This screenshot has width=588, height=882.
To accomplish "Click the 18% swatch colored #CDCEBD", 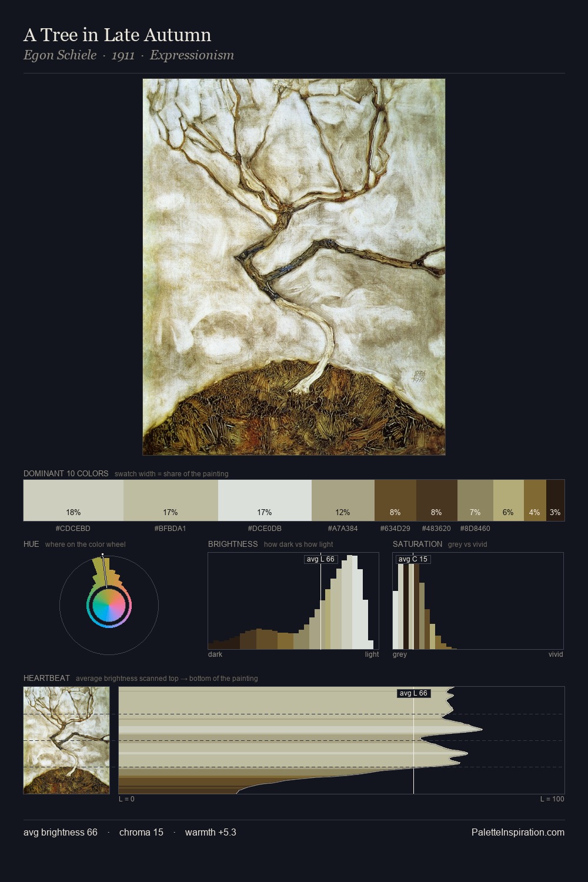I will [x=73, y=500].
